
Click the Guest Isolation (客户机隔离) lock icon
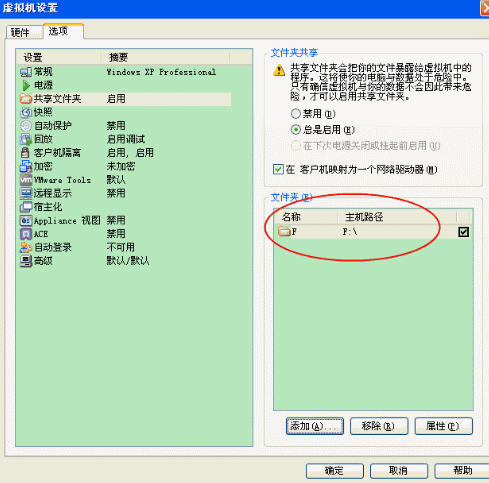point(25,153)
